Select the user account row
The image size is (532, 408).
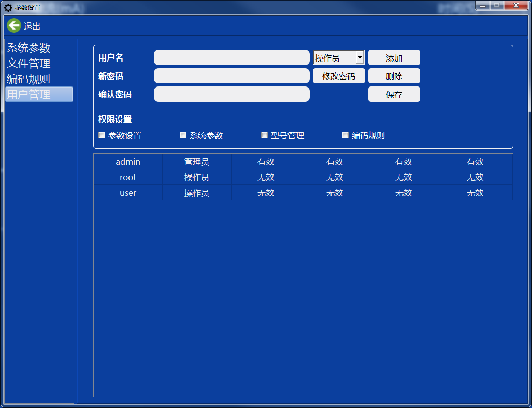click(x=303, y=193)
